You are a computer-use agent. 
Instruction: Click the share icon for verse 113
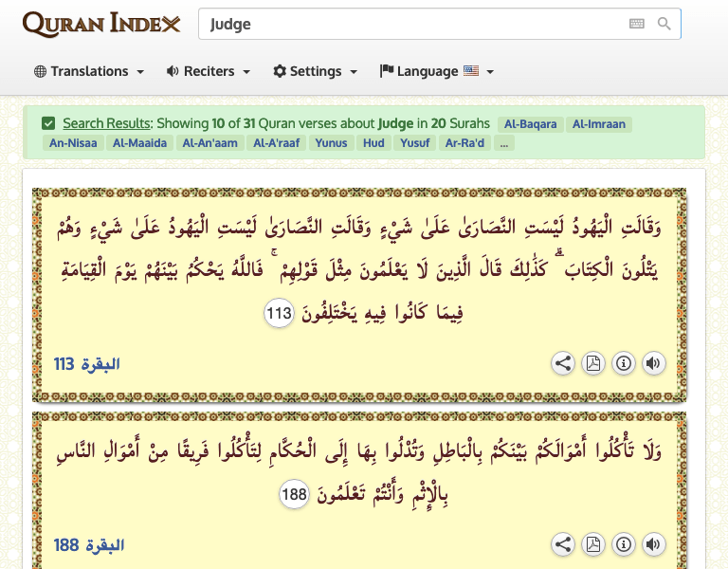563,363
